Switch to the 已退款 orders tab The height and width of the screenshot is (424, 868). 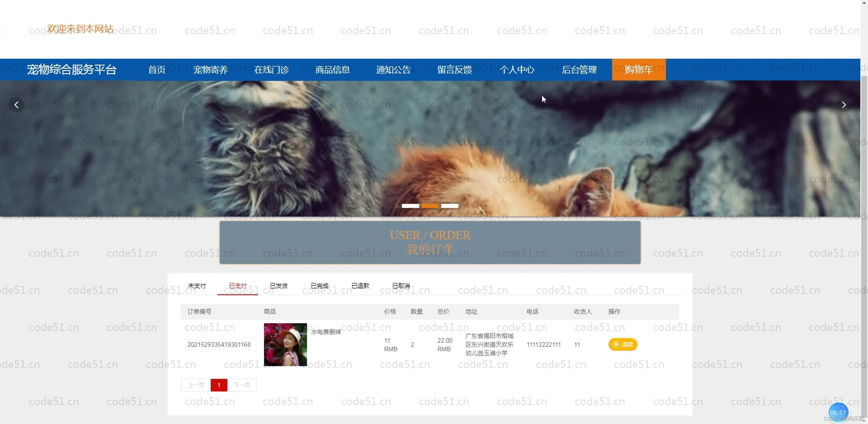click(x=360, y=286)
